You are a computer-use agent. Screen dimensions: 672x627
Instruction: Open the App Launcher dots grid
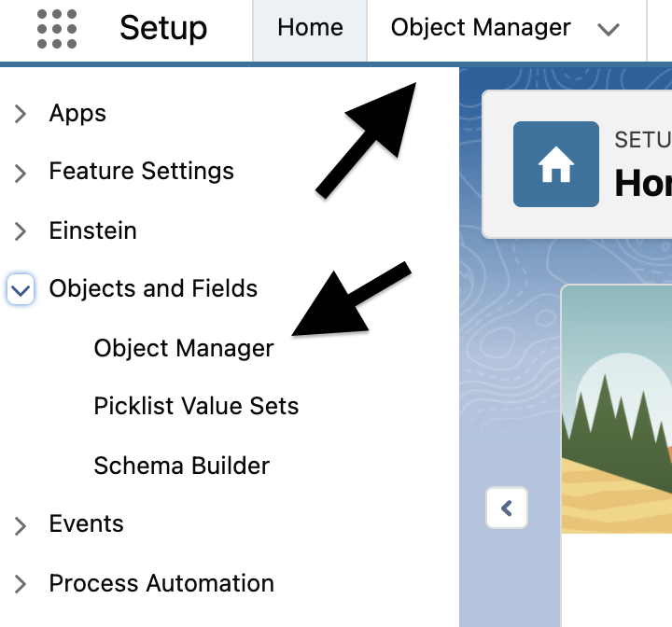(57, 29)
